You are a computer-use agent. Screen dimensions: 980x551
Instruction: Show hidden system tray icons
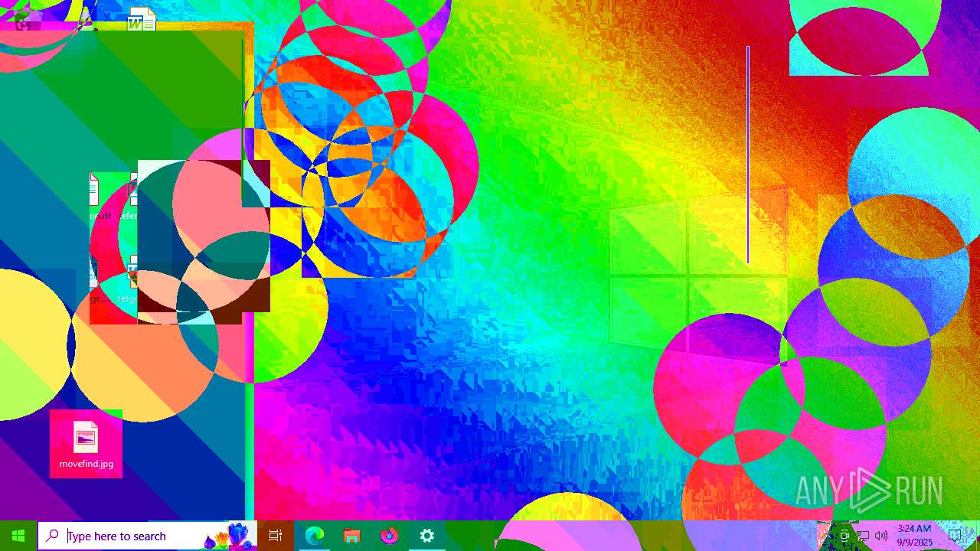coord(825,536)
